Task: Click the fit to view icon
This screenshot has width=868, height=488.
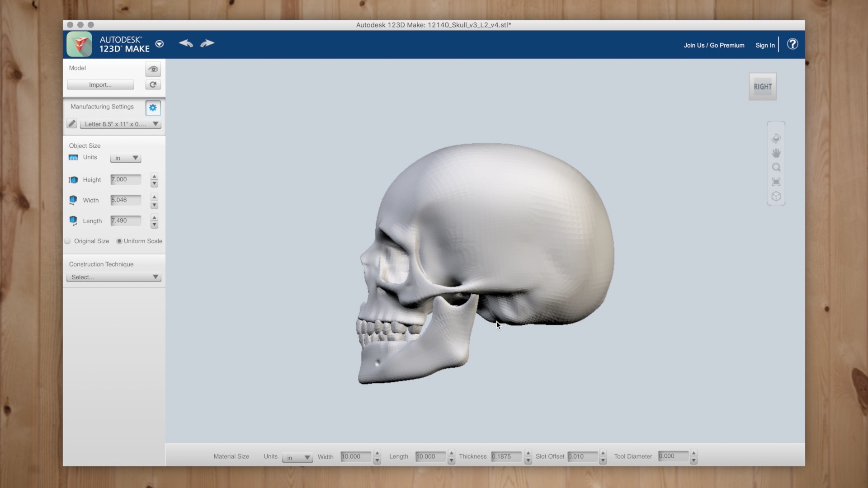Action: coord(776,182)
